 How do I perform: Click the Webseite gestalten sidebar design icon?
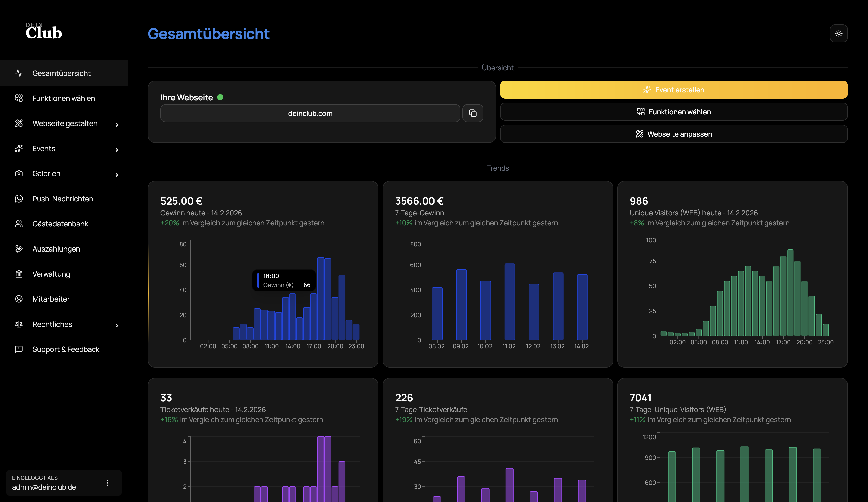click(19, 123)
